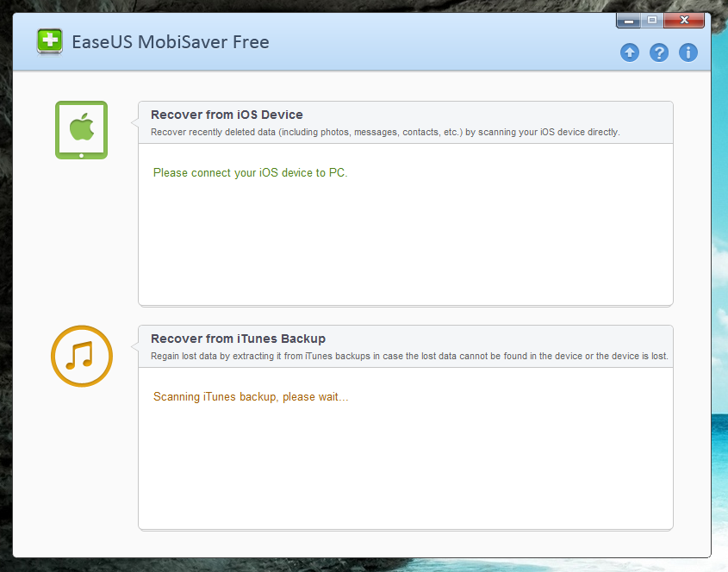Viewport: 728px width, 572px height.
Task: Click the "Please connect your iOS device to PC." message
Action: tap(250, 172)
